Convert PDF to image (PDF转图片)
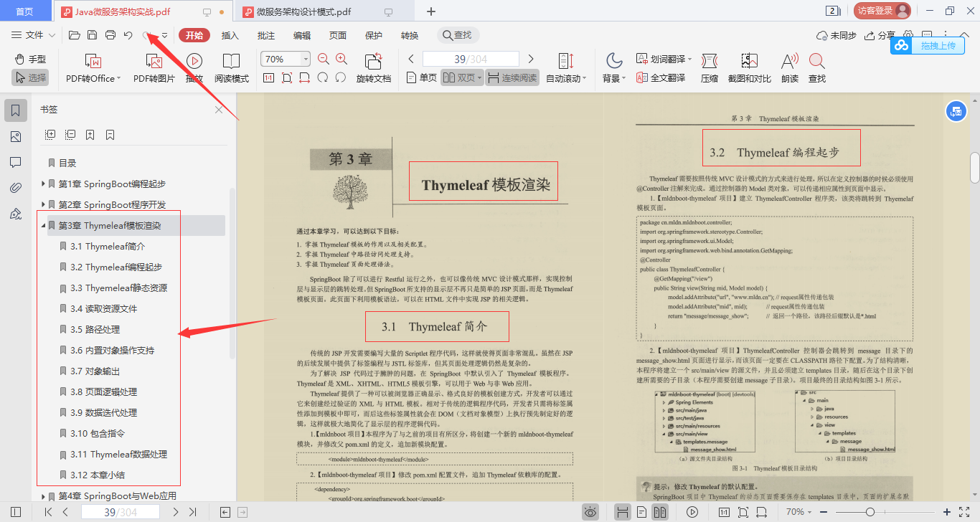This screenshot has width=980, height=522. click(154, 68)
